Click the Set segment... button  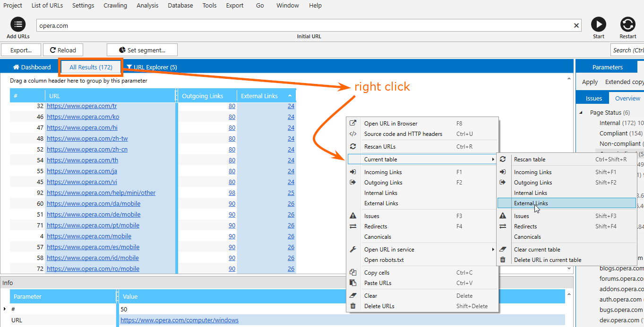(142, 50)
